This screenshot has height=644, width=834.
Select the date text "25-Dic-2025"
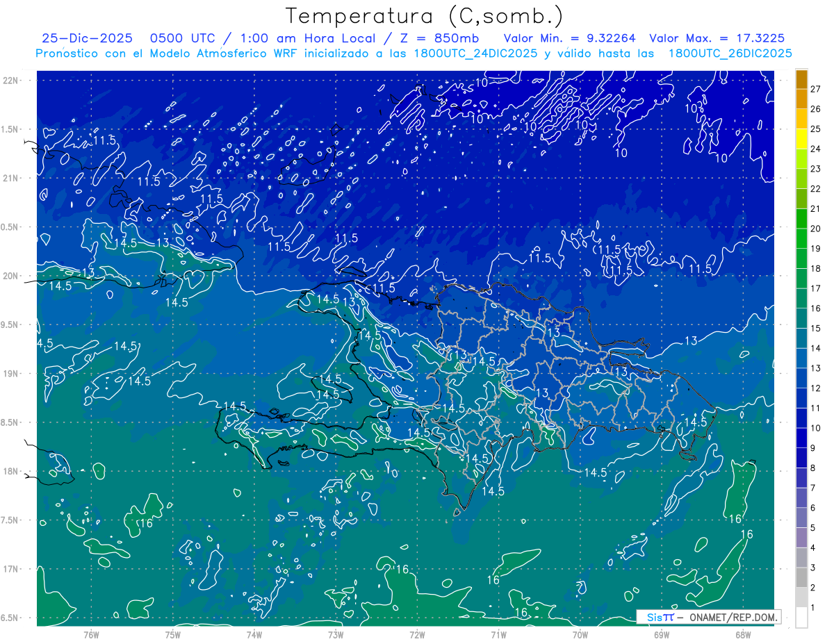tap(88, 38)
